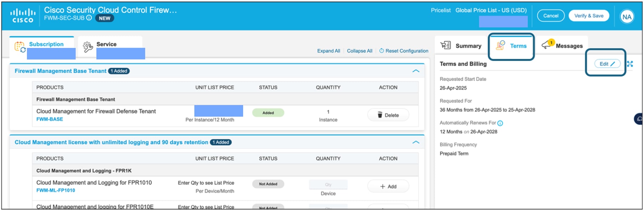The width and height of the screenshot is (644, 211).
Task: Expand the Terms and Billing panel to fullscreen
Action: tap(630, 64)
